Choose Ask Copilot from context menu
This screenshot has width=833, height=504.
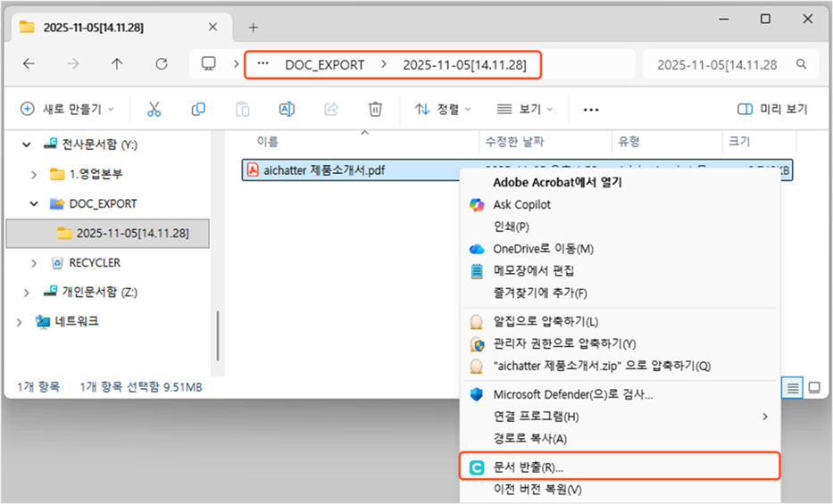coord(521,204)
